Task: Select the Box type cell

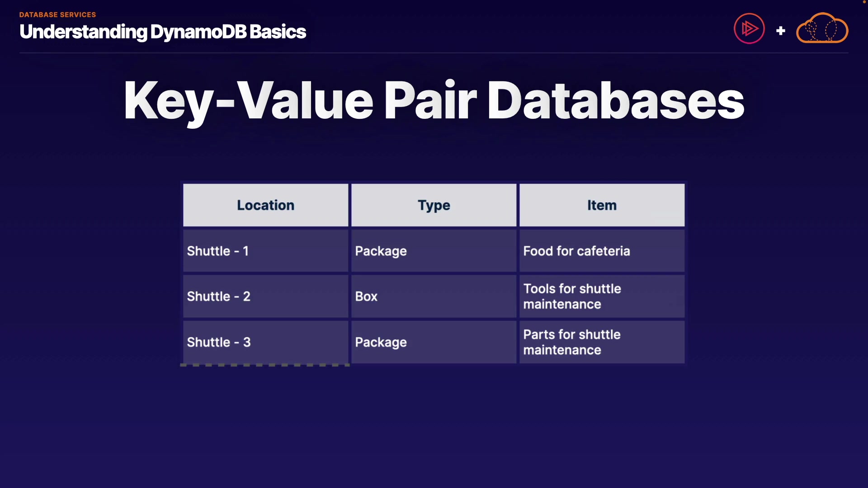Action: click(434, 296)
